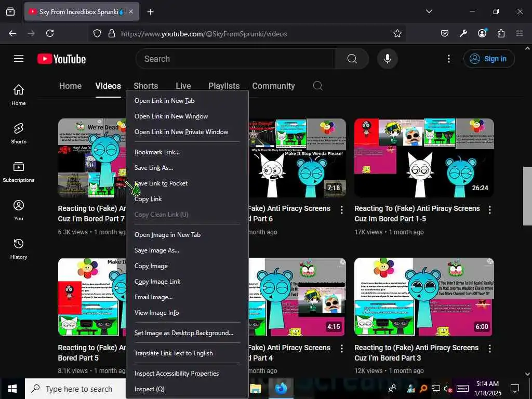
Task: Open Subscriptions in YouTube sidebar
Action: [19, 171]
